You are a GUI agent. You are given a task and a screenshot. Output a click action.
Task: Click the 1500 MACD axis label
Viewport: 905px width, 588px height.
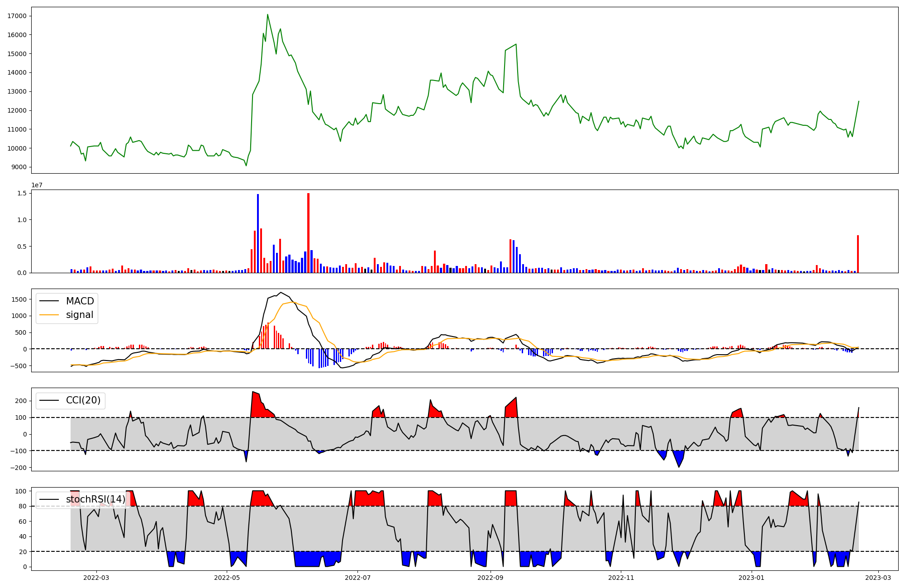[19, 299]
